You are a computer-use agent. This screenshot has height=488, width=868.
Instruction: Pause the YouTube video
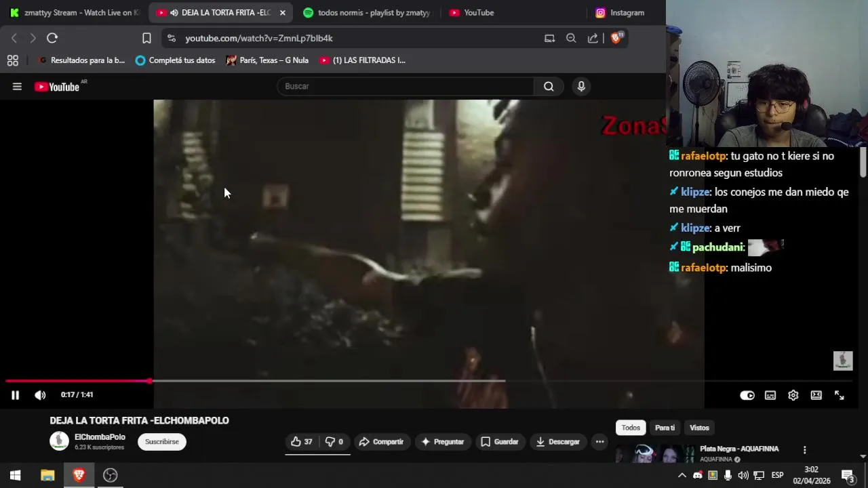(15, 395)
